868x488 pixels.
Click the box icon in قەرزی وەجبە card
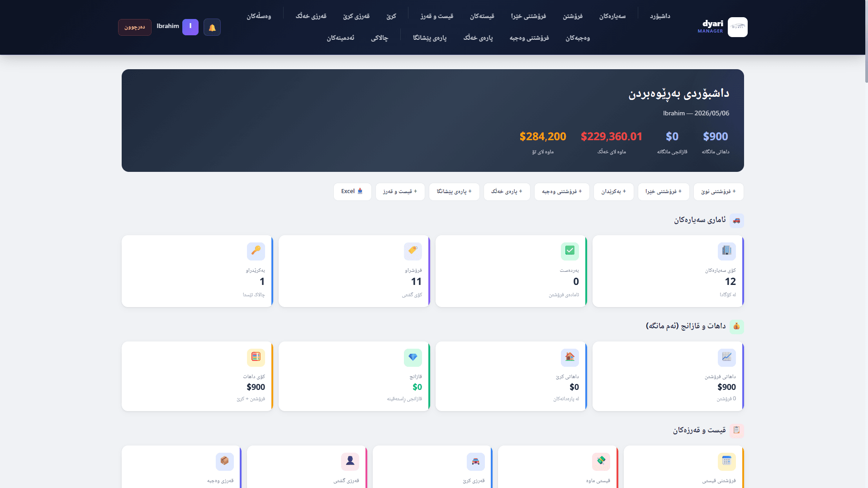(225, 461)
